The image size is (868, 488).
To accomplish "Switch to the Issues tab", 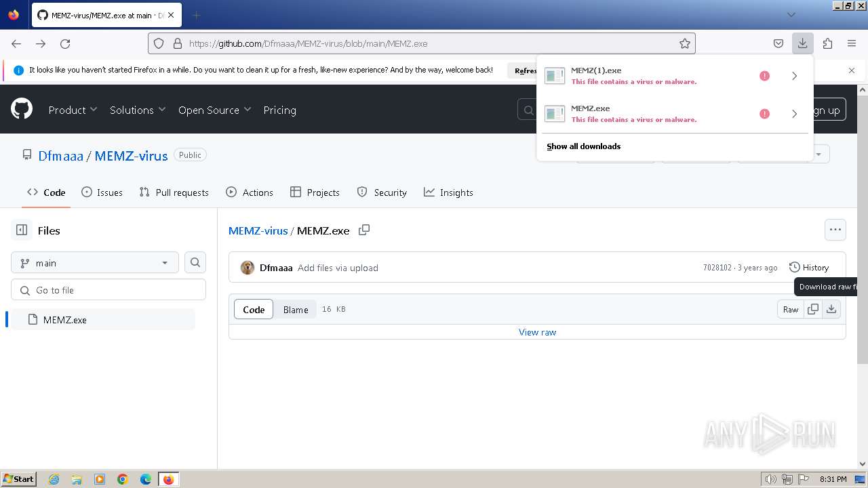I will coord(102,192).
